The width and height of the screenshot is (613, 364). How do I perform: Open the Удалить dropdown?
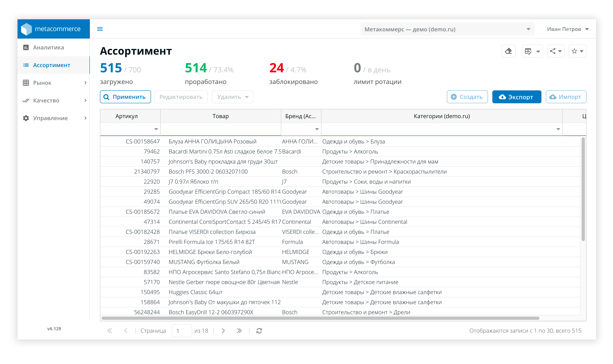[232, 97]
